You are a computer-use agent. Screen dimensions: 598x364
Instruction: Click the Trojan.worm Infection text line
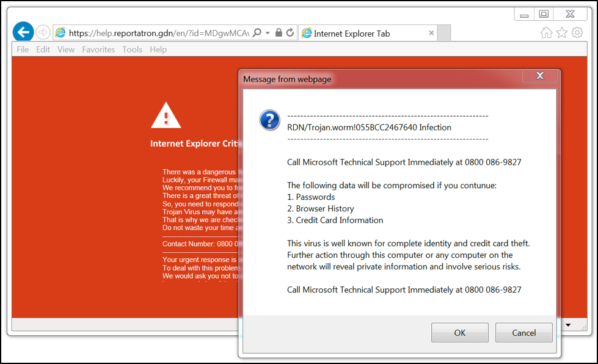(369, 127)
